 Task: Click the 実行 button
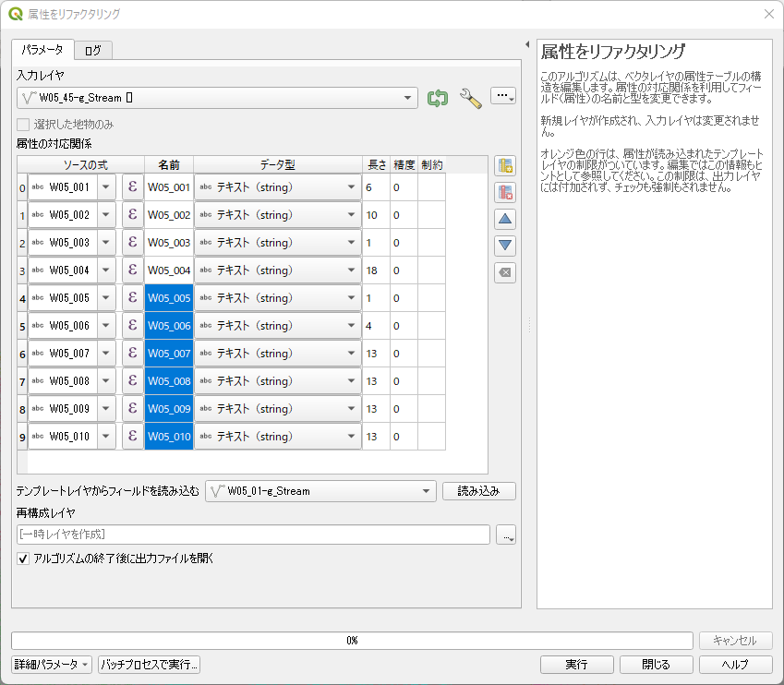pyautogui.click(x=576, y=665)
